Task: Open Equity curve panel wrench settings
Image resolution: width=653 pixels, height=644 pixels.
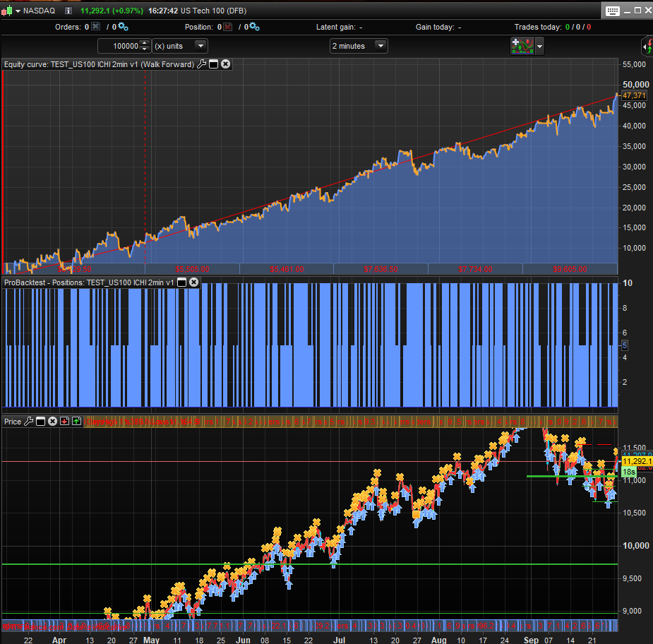Action: (202, 64)
